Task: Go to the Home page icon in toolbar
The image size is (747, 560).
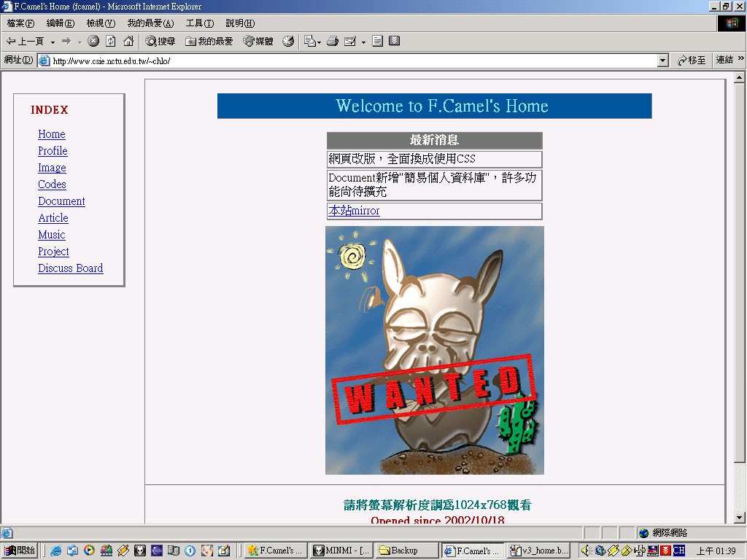Action: (x=128, y=42)
